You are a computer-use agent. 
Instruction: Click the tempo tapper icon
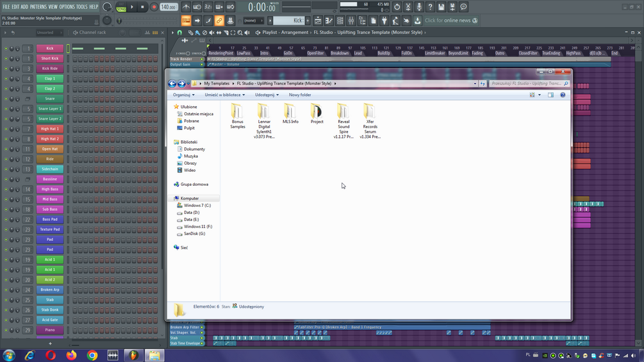[x=395, y=21]
